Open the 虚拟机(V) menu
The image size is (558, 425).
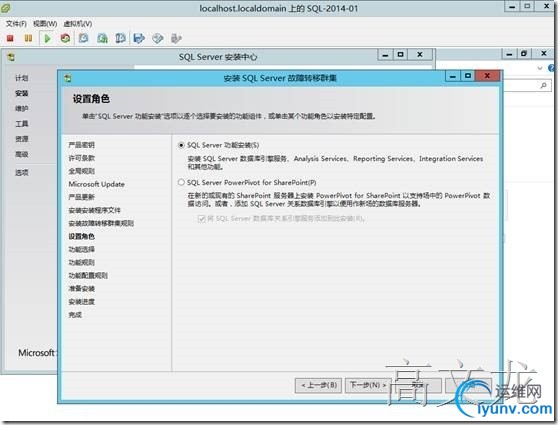[78, 24]
